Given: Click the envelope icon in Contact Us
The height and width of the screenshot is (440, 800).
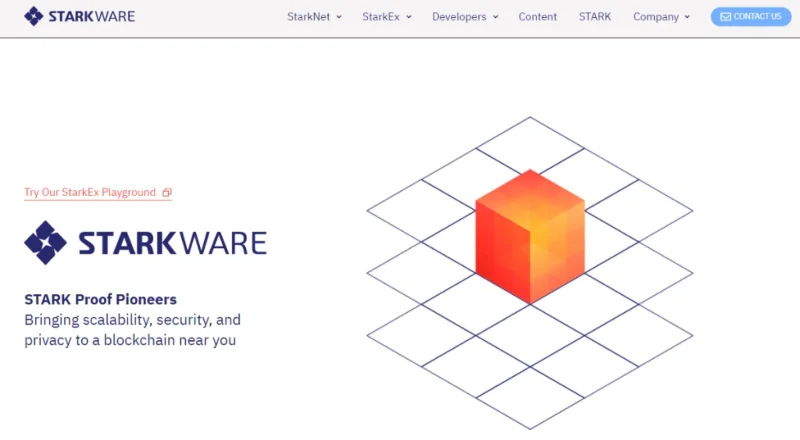Looking at the screenshot, I should (x=725, y=17).
